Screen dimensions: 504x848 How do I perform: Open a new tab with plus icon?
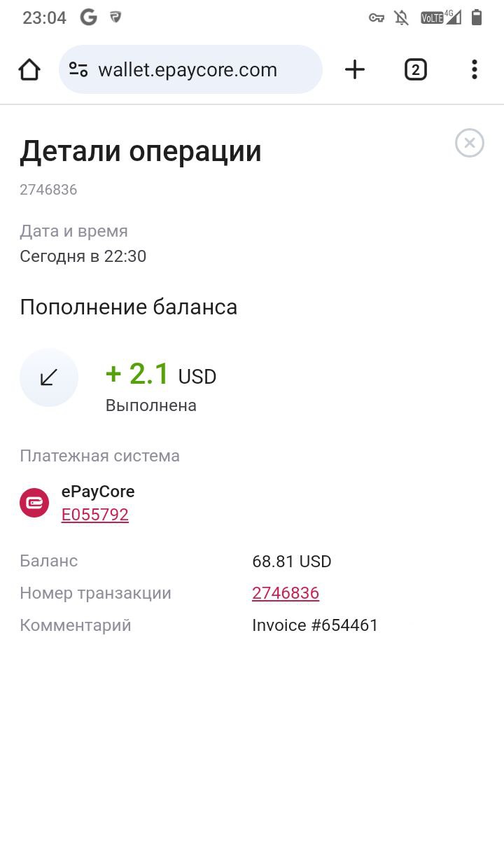click(x=355, y=69)
